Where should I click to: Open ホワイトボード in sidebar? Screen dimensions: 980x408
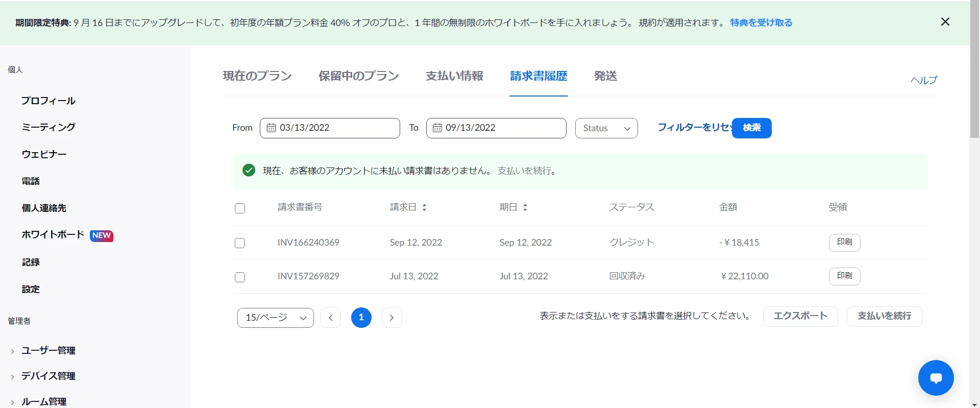coord(53,235)
